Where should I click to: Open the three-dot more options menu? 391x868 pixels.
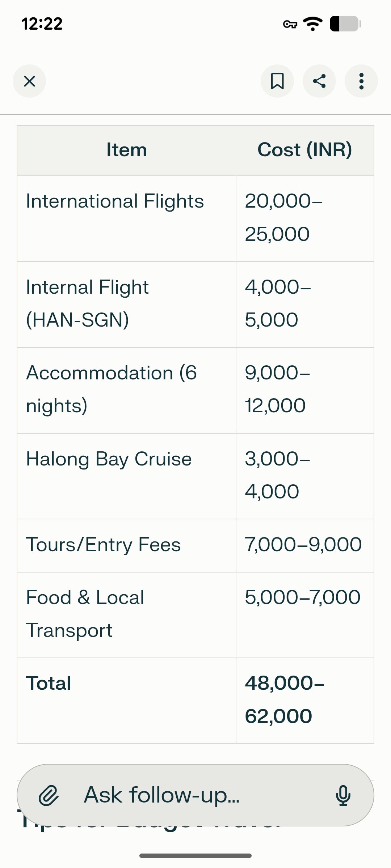coord(361,81)
